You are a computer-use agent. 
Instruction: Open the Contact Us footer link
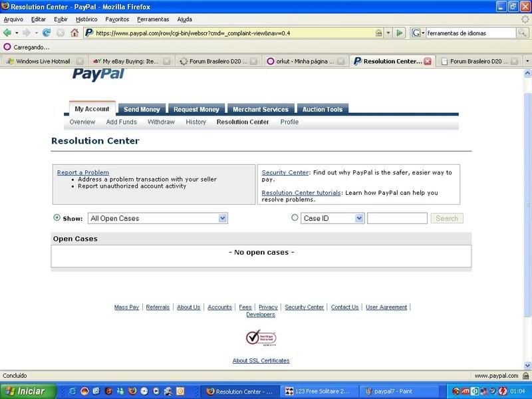(x=344, y=307)
